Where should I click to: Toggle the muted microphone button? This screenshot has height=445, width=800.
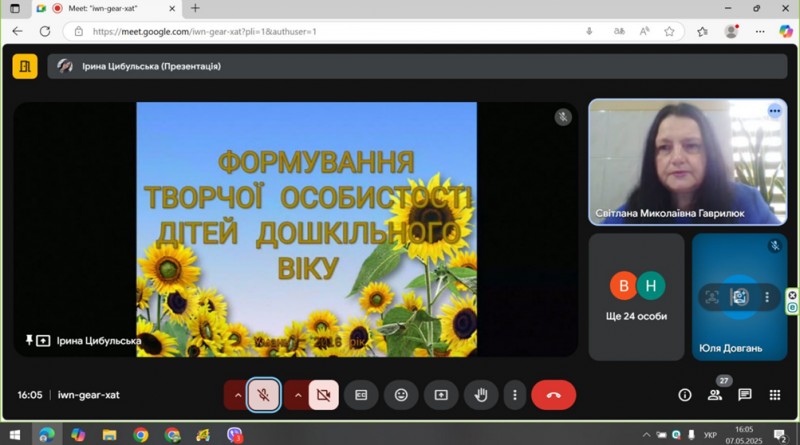pos(263,395)
